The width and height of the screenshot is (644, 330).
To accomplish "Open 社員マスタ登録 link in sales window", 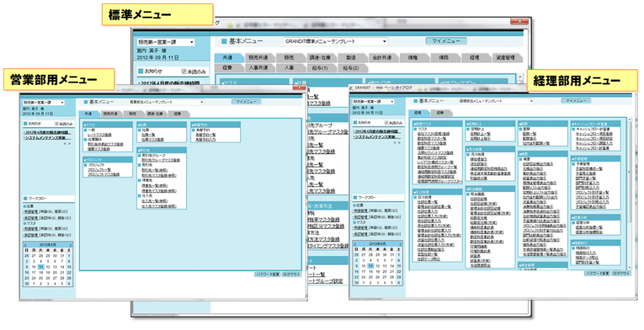I will click(x=153, y=140).
